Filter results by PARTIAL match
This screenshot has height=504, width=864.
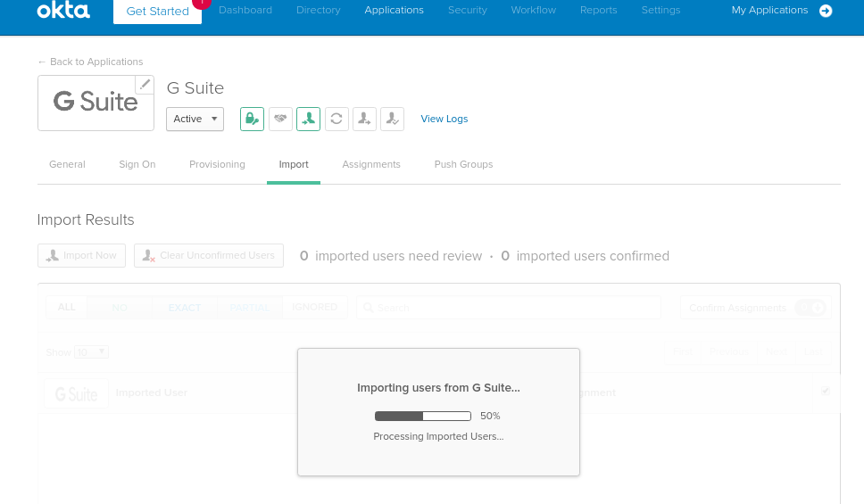250,308
